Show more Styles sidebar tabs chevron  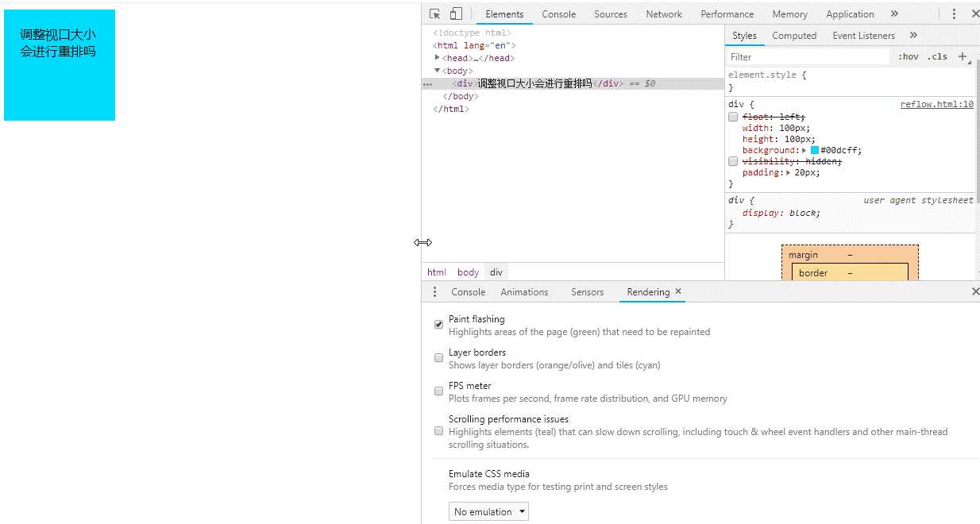click(x=913, y=35)
